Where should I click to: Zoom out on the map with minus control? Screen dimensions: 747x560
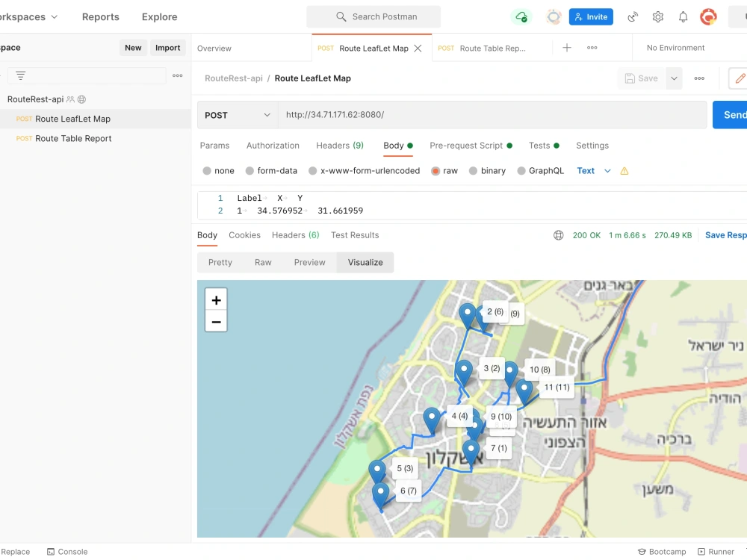coord(216,321)
